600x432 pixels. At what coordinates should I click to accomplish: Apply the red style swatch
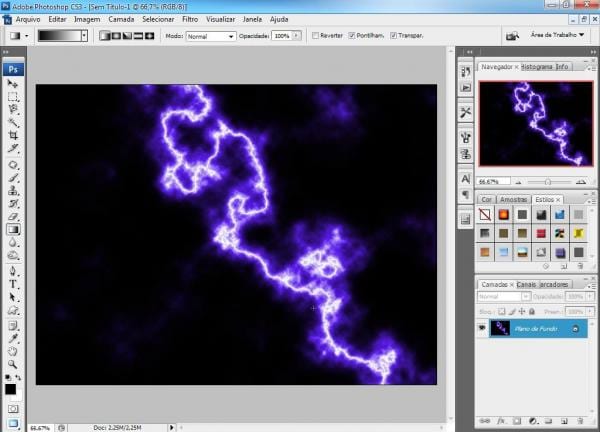[x=541, y=233]
